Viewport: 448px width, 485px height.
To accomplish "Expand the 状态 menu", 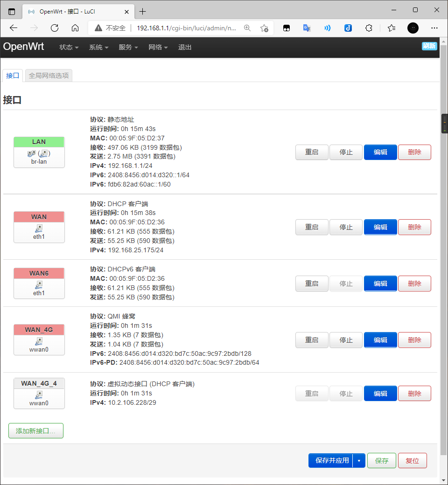I will 69,48.
